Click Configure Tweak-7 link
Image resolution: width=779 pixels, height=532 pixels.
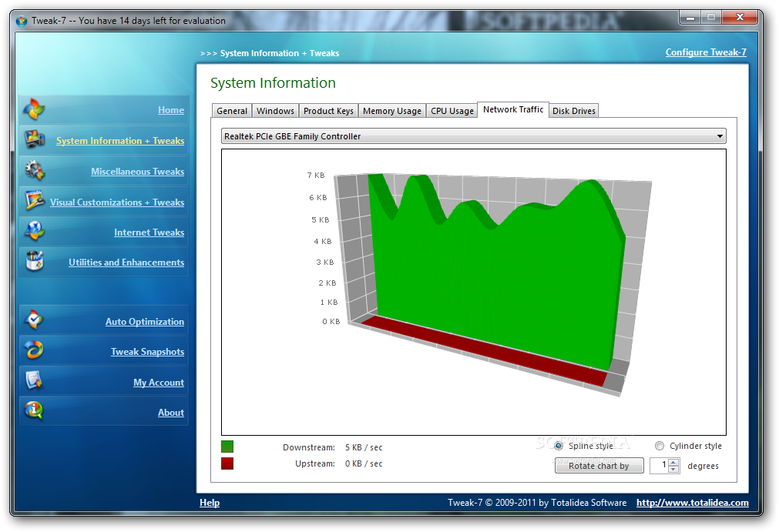pyautogui.click(x=706, y=52)
